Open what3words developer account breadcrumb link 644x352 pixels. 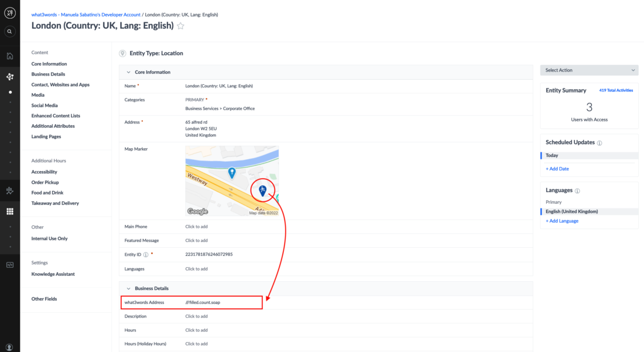click(86, 15)
